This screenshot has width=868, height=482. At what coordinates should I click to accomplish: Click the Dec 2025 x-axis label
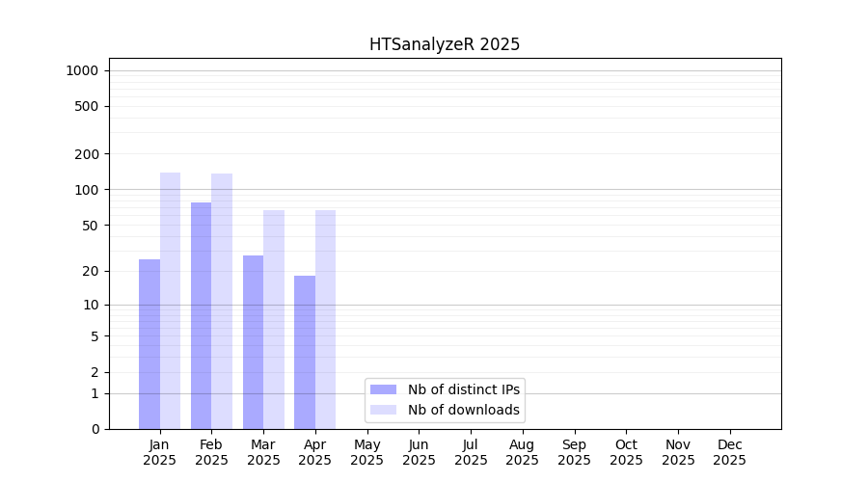click(x=730, y=452)
